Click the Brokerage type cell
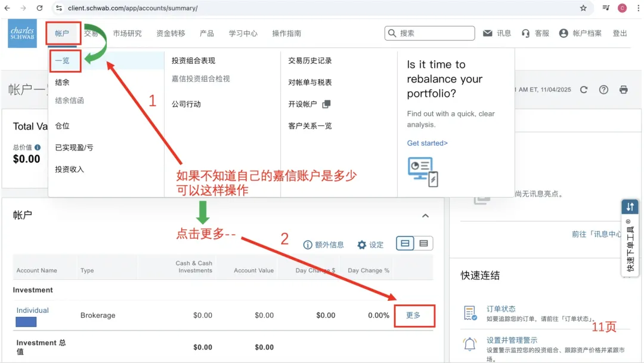644x363 pixels. pyautogui.click(x=98, y=315)
